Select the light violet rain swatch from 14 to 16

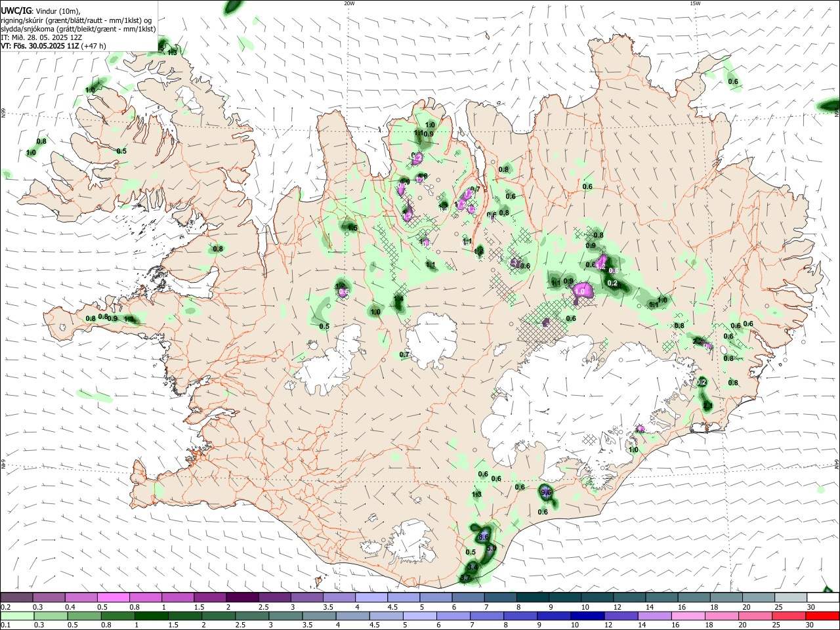pos(654,616)
